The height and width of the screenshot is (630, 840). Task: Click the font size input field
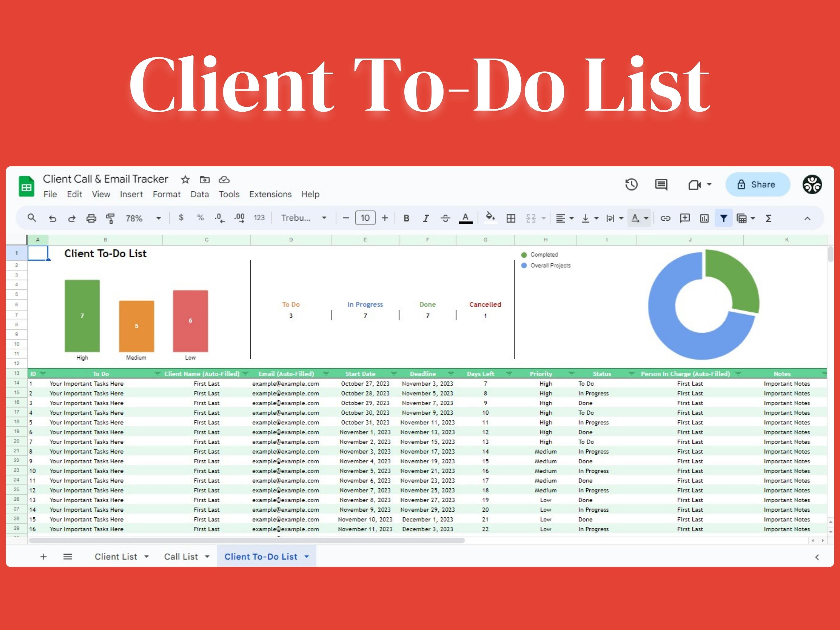coord(365,218)
